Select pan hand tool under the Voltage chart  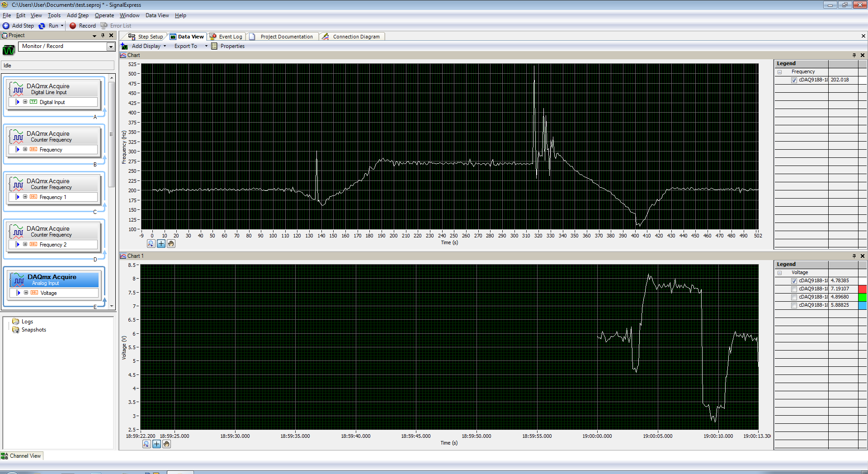click(x=166, y=444)
